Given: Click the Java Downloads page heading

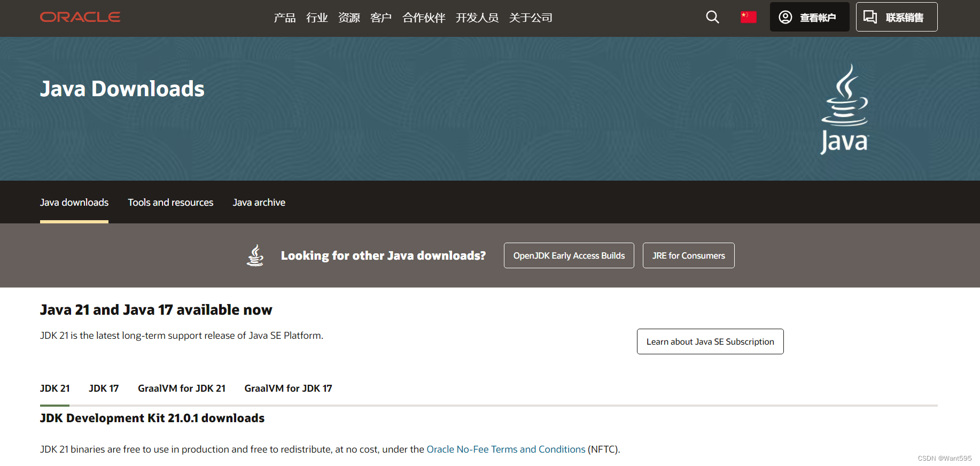Looking at the screenshot, I should point(122,89).
